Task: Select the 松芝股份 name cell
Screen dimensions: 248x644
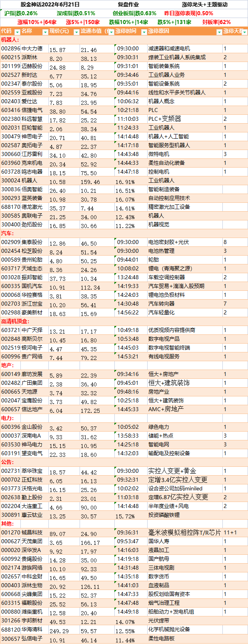Action: click(x=34, y=251)
